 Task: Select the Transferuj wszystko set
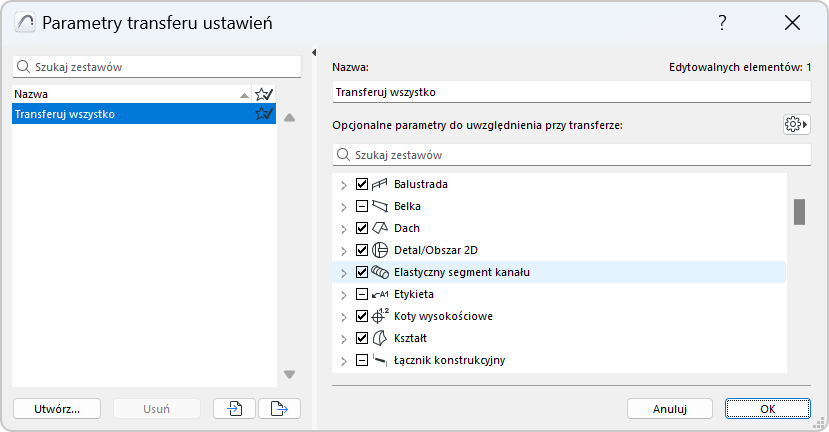130,114
